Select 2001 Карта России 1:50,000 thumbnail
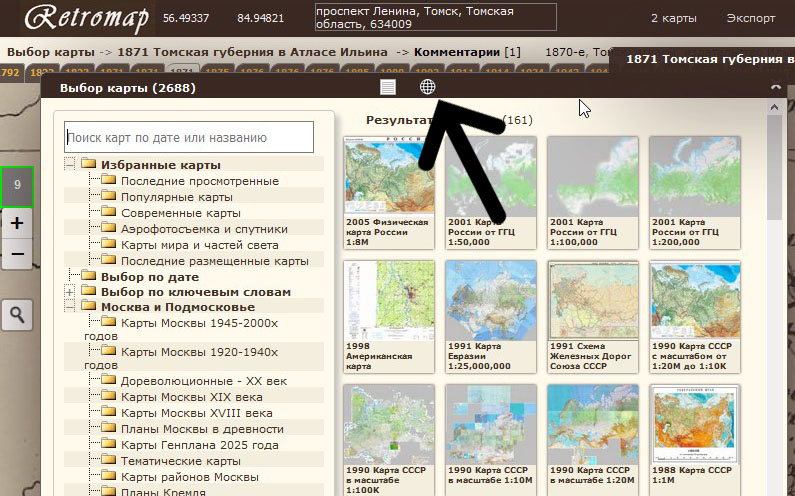 tap(491, 193)
